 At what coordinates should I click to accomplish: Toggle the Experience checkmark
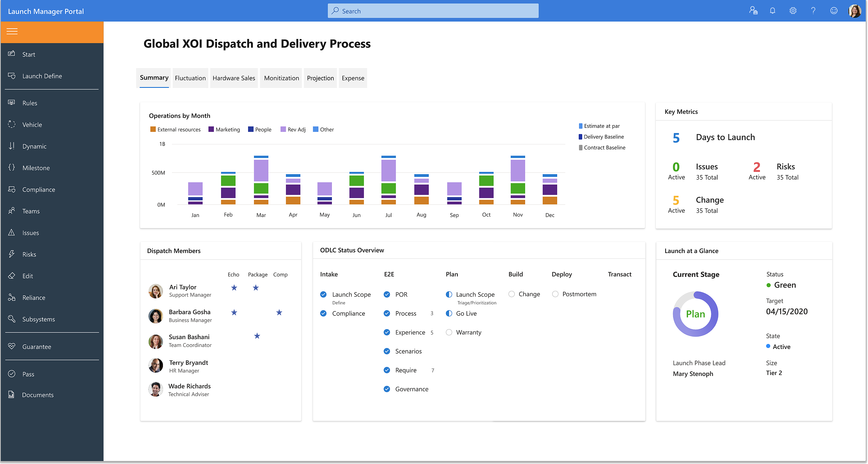(x=387, y=332)
